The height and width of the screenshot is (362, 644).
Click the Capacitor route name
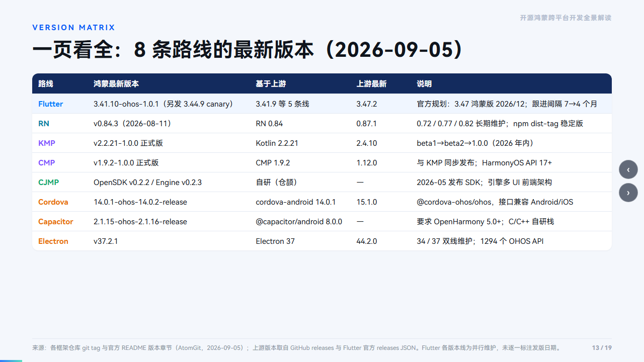click(x=56, y=222)
